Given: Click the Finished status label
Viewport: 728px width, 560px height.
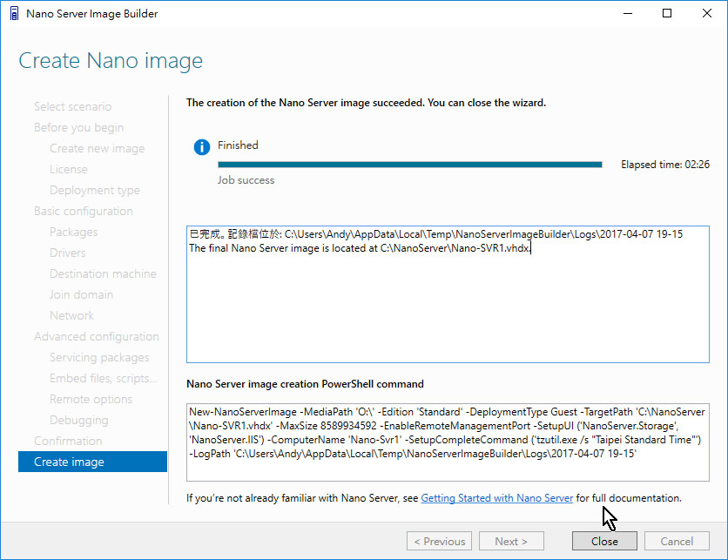Looking at the screenshot, I should click(238, 145).
